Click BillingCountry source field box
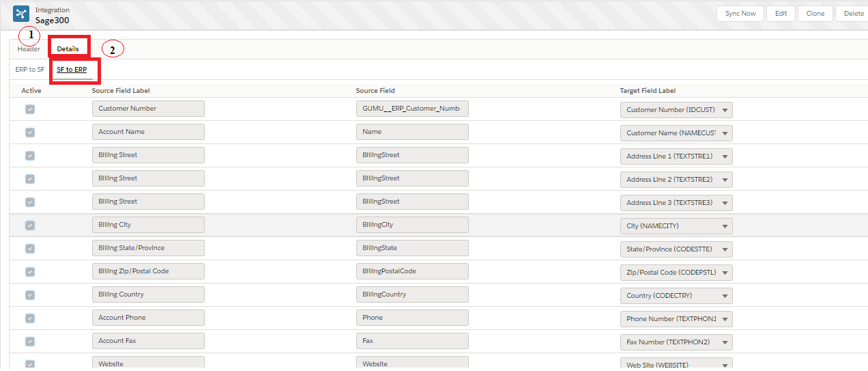Viewport: 868px width, 371px height. (x=412, y=294)
